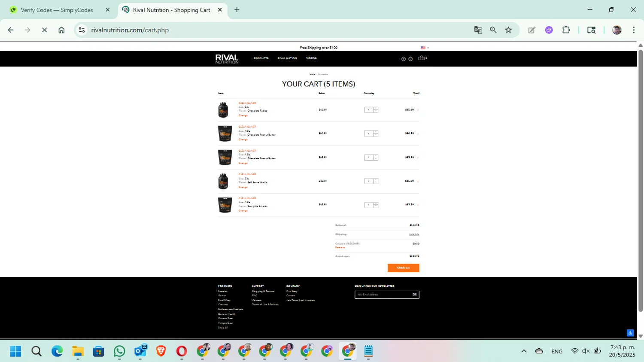Click the purple extension icon in toolbar
This screenshot has width=644, height=362.
click(549, 30)
